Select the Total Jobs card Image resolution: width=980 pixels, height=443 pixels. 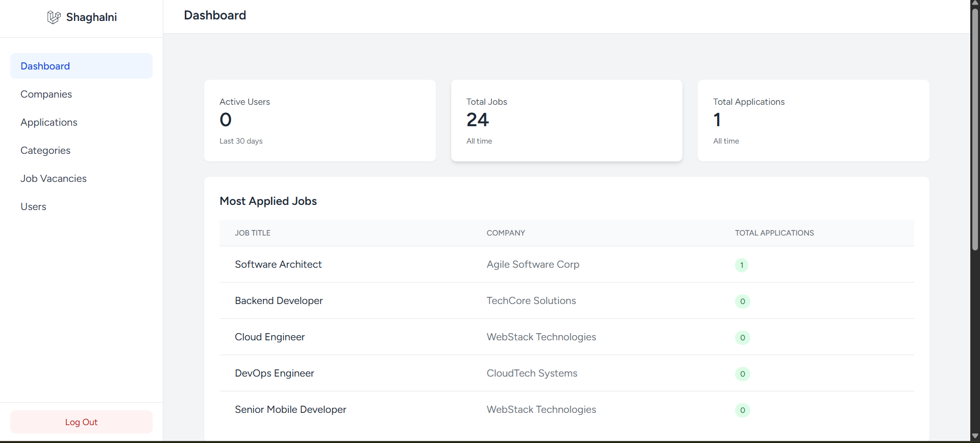566,121
